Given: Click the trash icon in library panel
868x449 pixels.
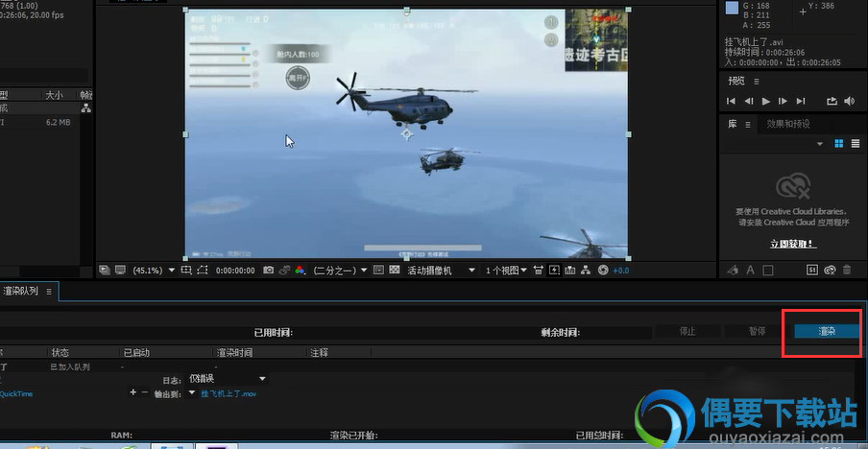Looking at the screenshot, I should coord(847,271).
